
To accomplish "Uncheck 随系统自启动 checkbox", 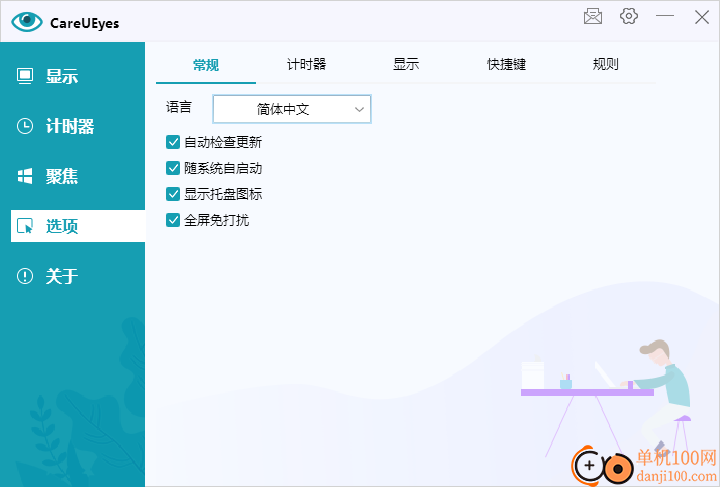I will coord(173,168).
